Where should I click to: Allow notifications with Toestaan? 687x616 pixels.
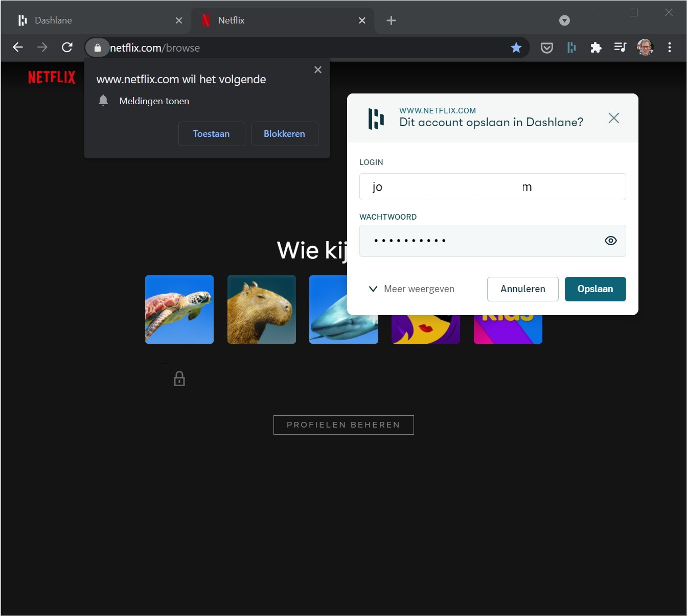212,134
